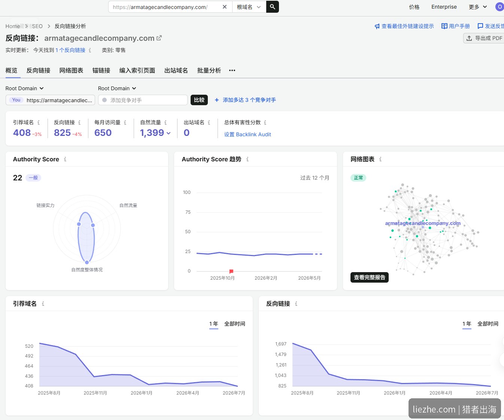Click the 1 个反向链接 link
Image resolution: width=504 pixels, height=420 pixels.
pos(70,50)
